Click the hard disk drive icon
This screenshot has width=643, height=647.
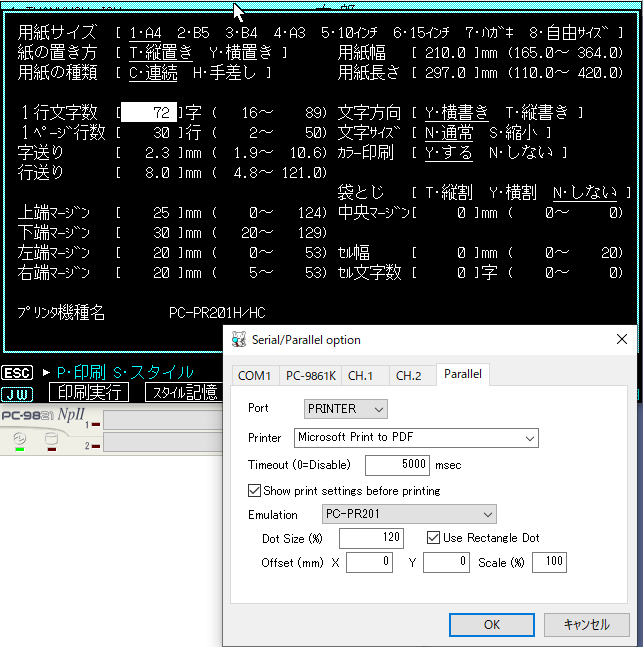click(x=51, y=438)
